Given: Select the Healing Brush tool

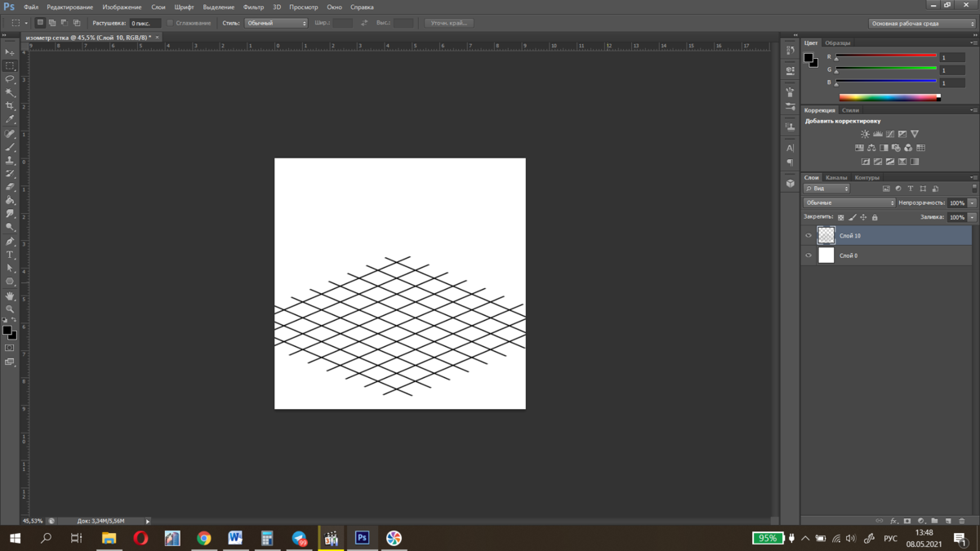Looking at the screenshot, I should tap(10, 135).
